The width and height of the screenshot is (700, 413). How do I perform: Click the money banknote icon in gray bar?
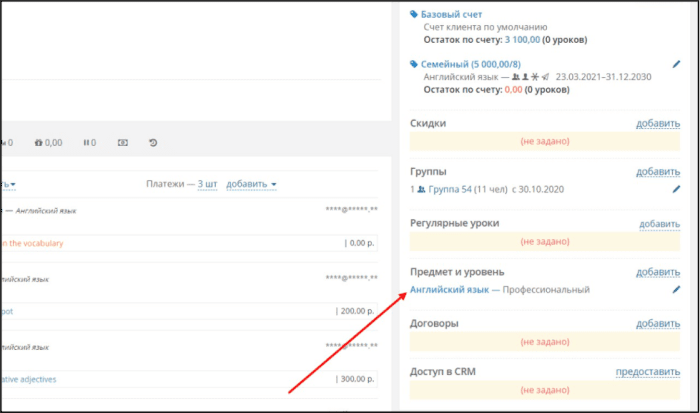(x=123, y=143)
